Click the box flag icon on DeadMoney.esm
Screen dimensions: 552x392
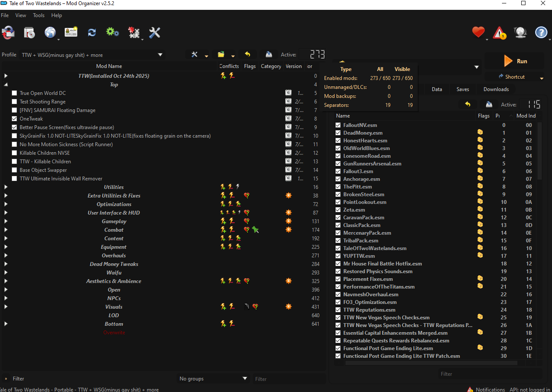click(x=480, y=133)
